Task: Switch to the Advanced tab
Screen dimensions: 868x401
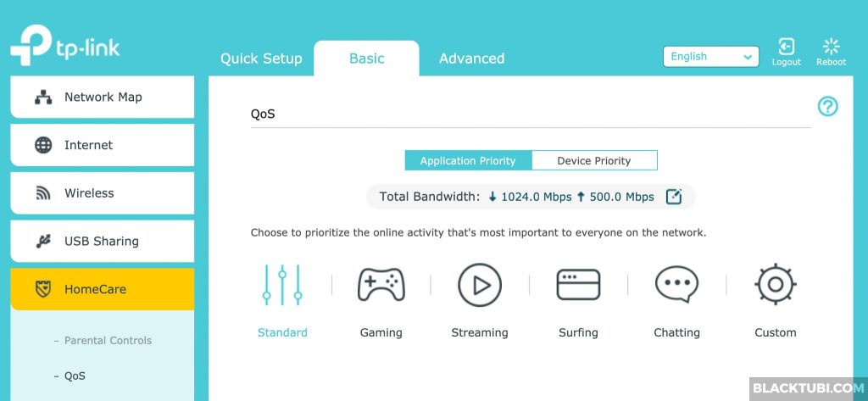Action: pos(471,58)
